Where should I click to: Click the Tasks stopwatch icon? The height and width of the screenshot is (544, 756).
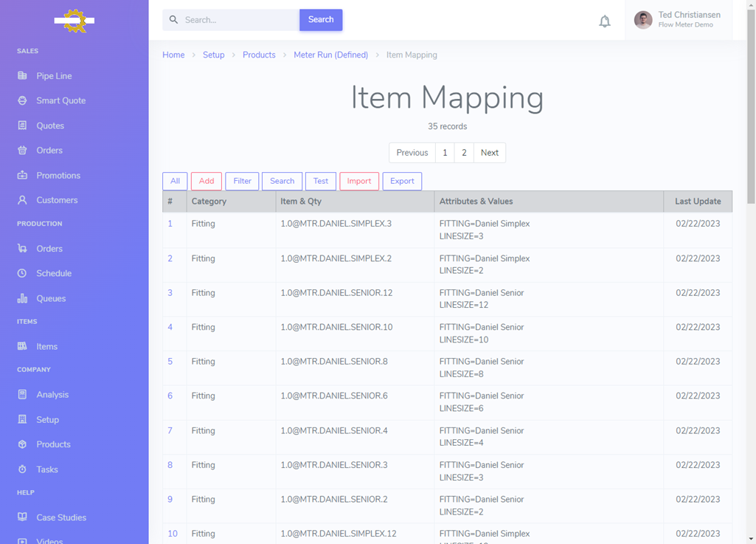click(22, 469)
